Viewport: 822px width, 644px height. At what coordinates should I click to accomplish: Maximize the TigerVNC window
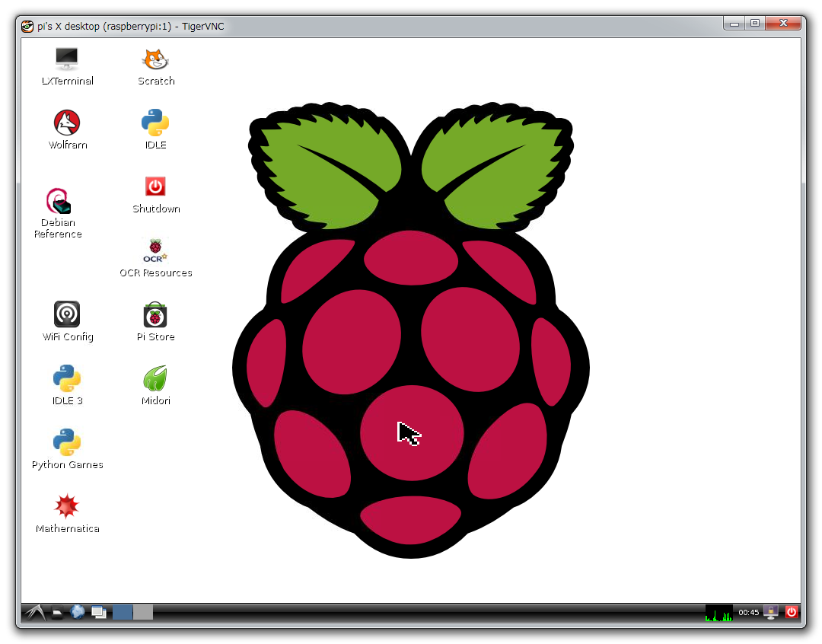pos(755,24)
